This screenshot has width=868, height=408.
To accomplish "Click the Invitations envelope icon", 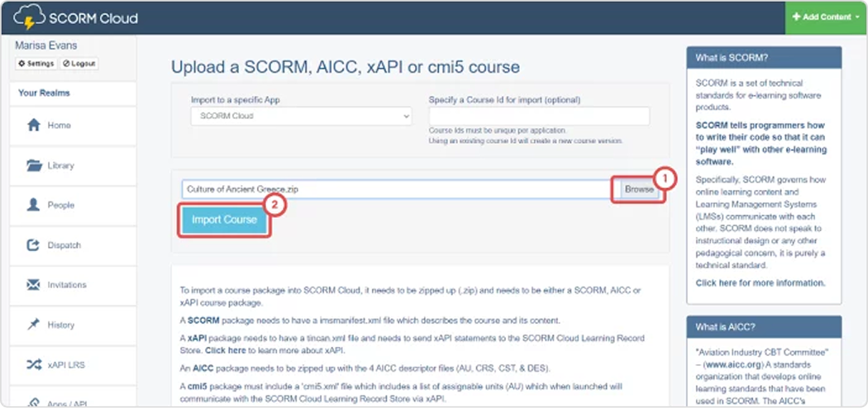I will 34,285.
